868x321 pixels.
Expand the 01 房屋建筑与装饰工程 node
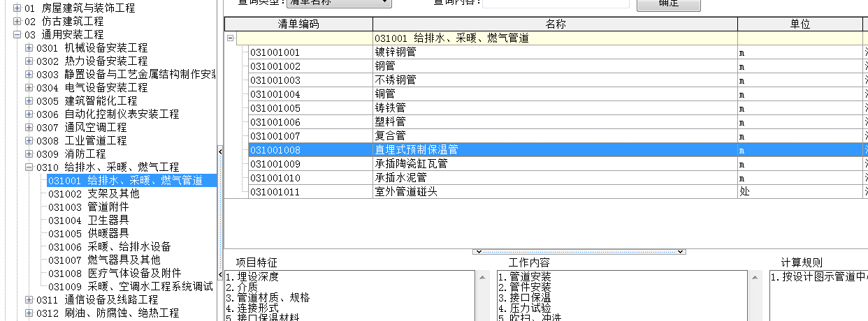(17, 8)
